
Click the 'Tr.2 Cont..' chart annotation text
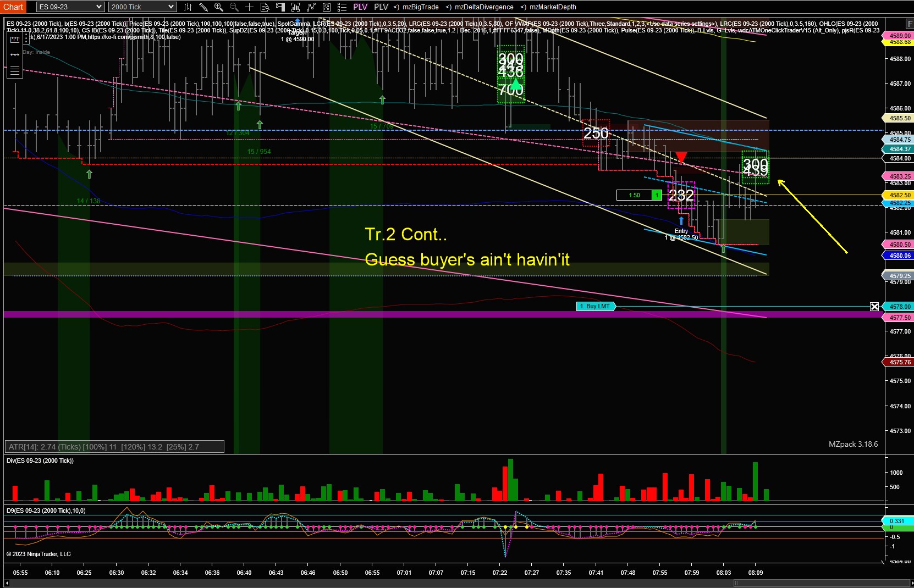[x=406, y=235]
